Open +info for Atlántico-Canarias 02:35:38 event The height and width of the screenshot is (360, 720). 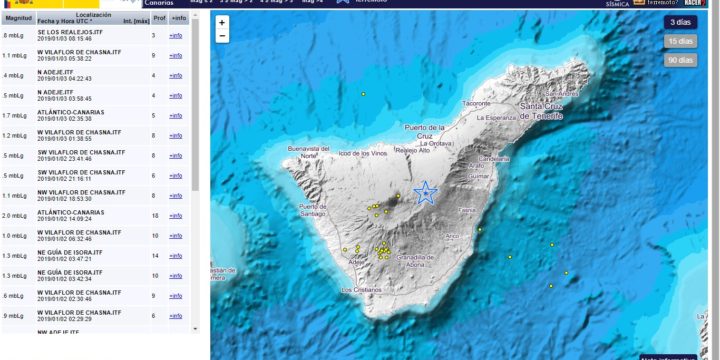click(175, 116)
